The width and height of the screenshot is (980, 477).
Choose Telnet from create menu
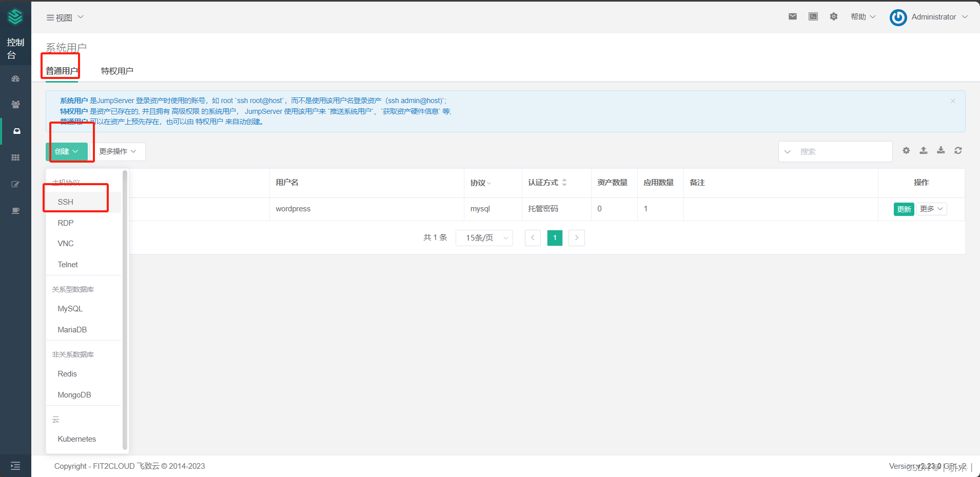click(84, 265)
